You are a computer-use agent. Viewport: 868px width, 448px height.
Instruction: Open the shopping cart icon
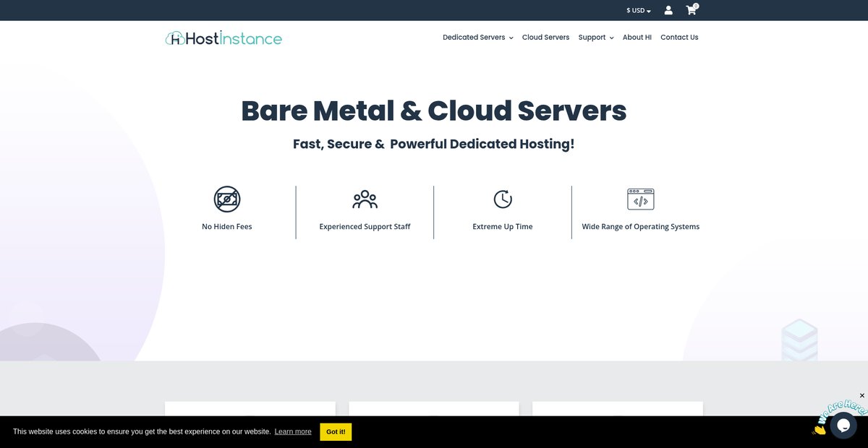[x=692, y=10]
